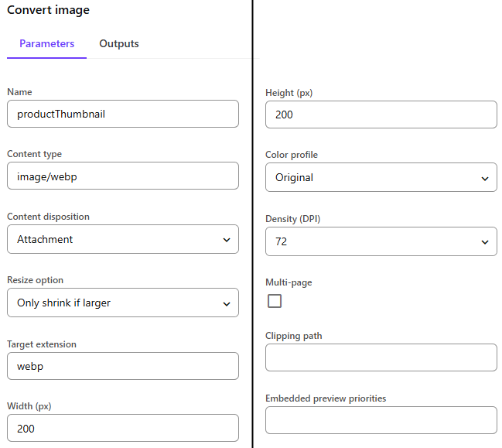The height and width of the screenshot is (448, 502).
Task: Click the Embedded preview priorities field
Action: 381,420
